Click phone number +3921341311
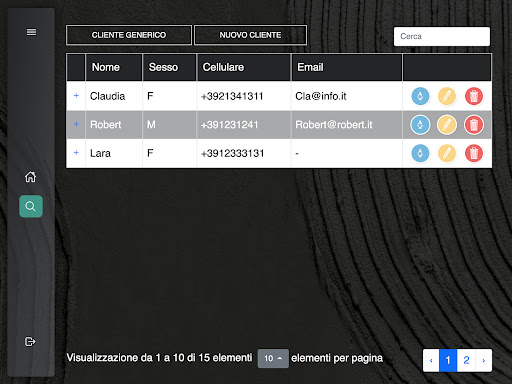The image size is (512, 384). click(x=232, y=96)
